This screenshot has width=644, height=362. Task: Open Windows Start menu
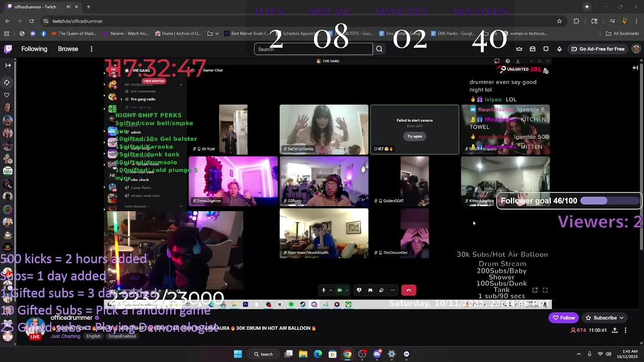tap(238, 354)
